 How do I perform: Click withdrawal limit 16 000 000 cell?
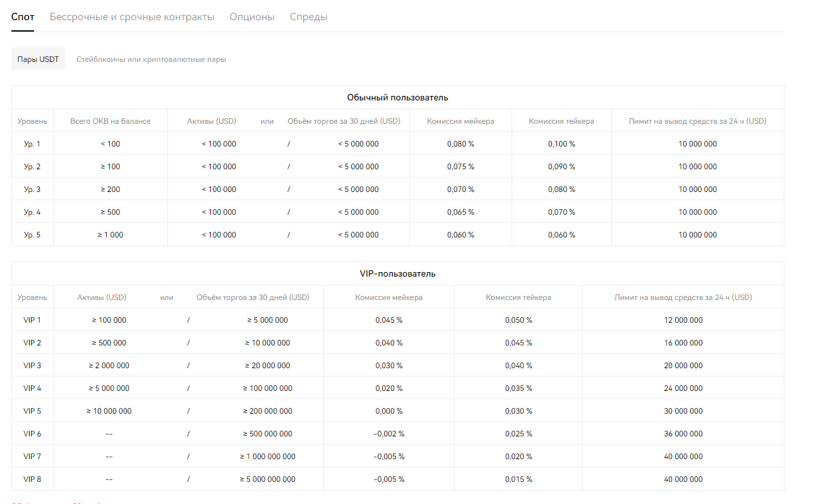tap(683, 343)
